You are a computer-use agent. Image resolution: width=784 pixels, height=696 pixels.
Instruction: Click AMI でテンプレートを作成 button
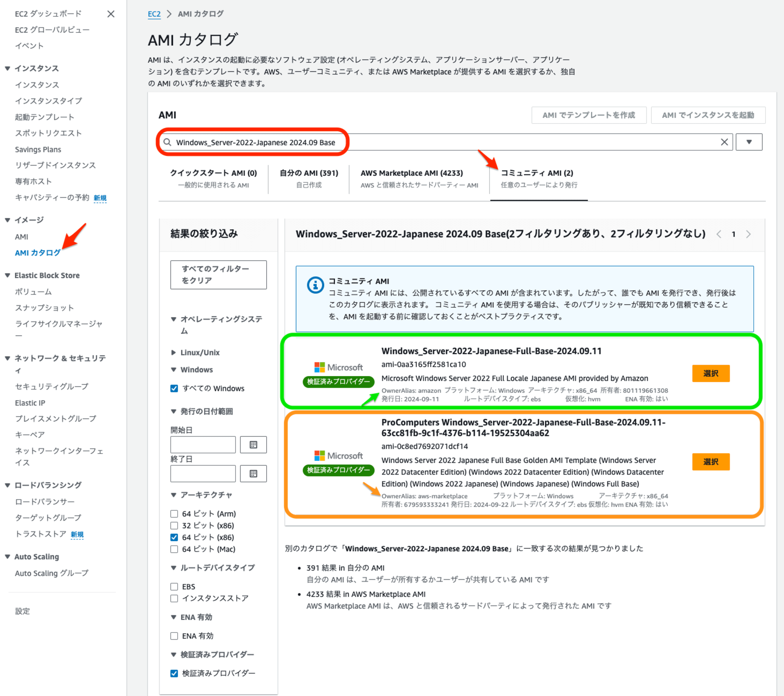click(x=589, y=115)
